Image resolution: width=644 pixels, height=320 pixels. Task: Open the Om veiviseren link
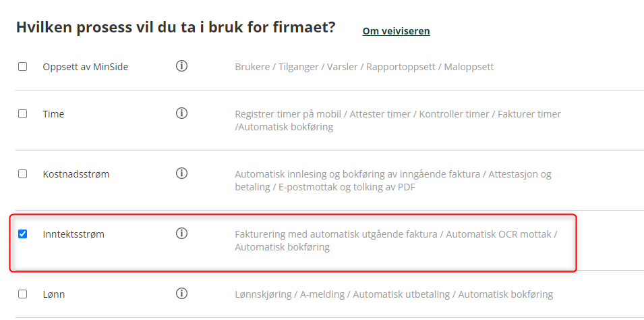[396, 31]
